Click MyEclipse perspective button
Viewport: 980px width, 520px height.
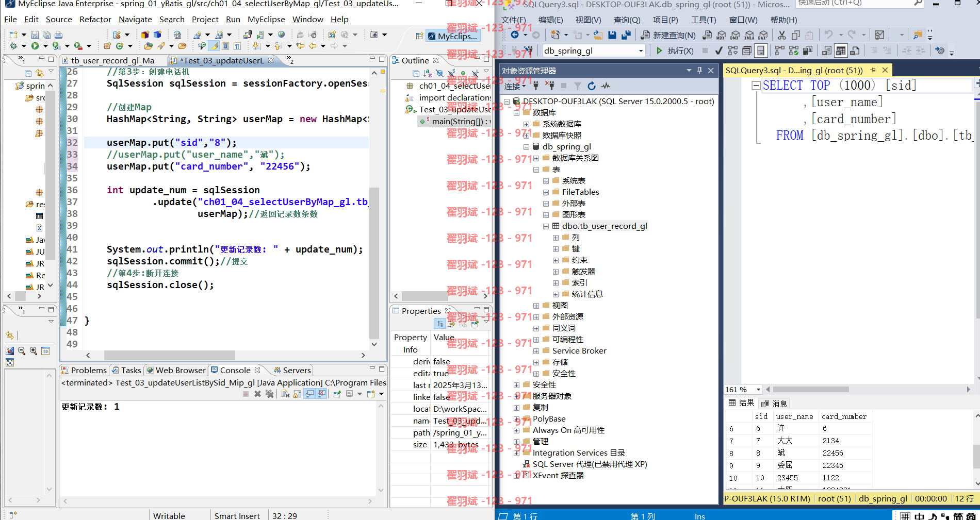pyautogui.click(x=452, y=36)
